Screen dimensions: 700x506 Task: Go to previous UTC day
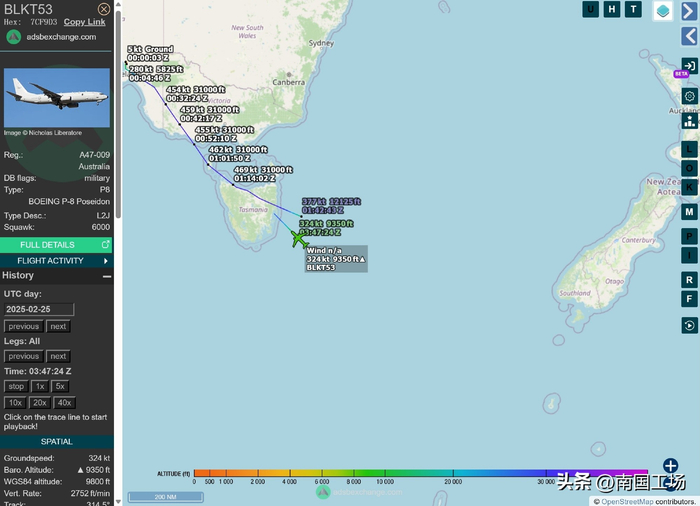coord(24,326)
